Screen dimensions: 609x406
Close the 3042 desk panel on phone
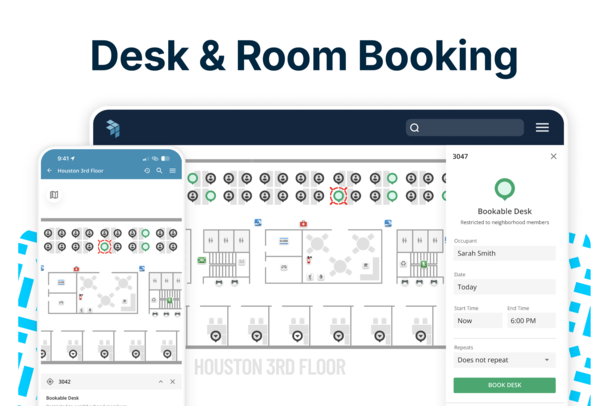[172, 382]
